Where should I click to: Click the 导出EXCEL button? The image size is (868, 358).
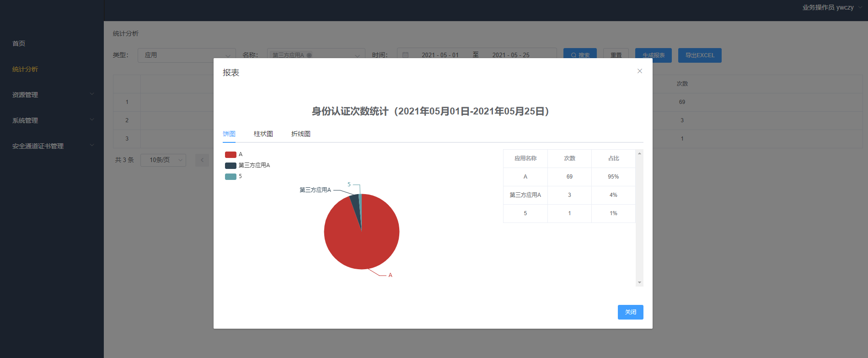[700, 55]
